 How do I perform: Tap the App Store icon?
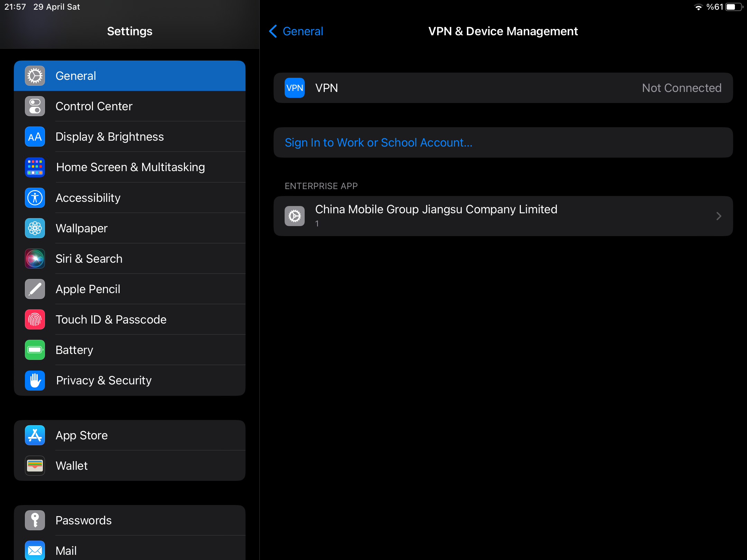(35, 435)
